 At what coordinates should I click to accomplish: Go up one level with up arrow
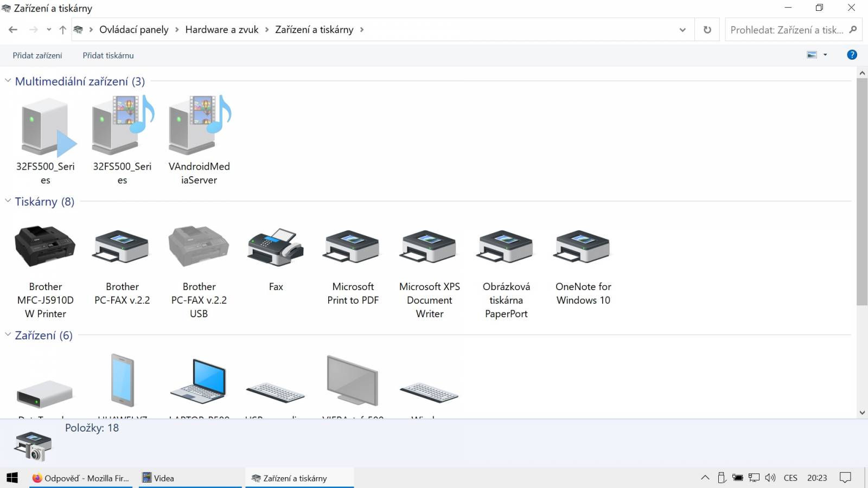point(62,30)
